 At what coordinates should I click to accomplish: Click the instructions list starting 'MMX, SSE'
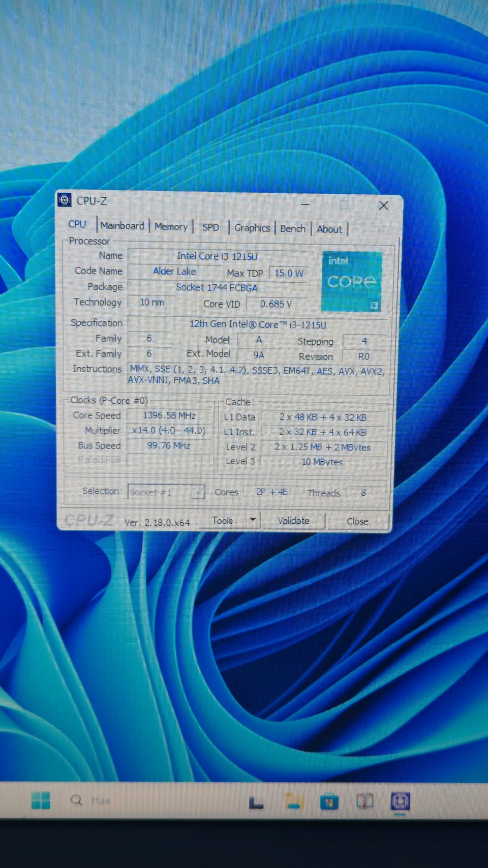257,375
